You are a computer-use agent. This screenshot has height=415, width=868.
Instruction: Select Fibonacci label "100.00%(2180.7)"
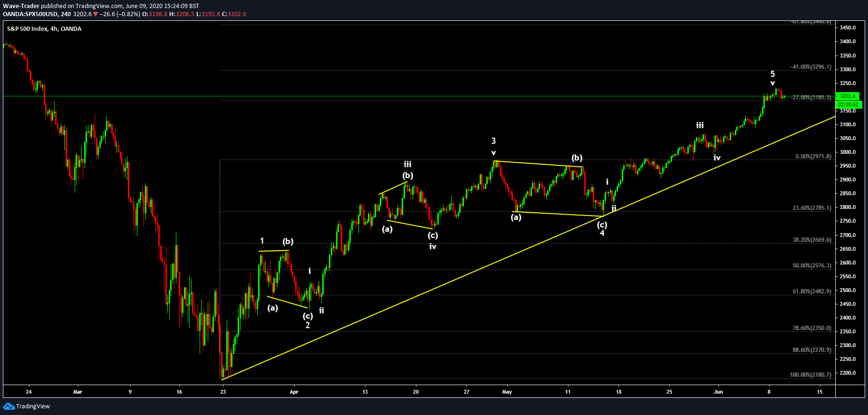[810, 375]
